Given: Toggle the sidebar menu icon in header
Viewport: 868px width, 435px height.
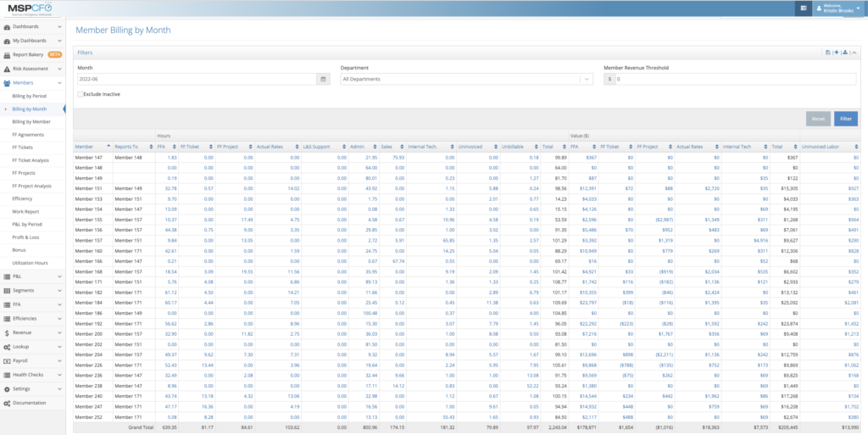Looking at the screenshot, I should 804,8.
